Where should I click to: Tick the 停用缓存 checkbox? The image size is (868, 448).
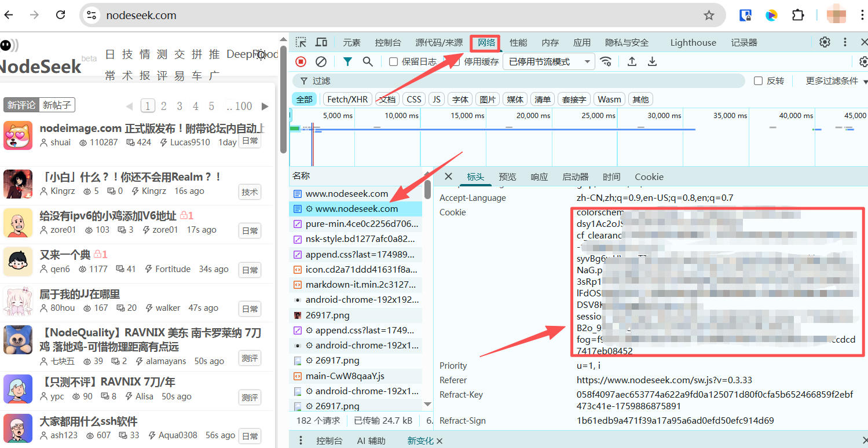pos(456,61)
